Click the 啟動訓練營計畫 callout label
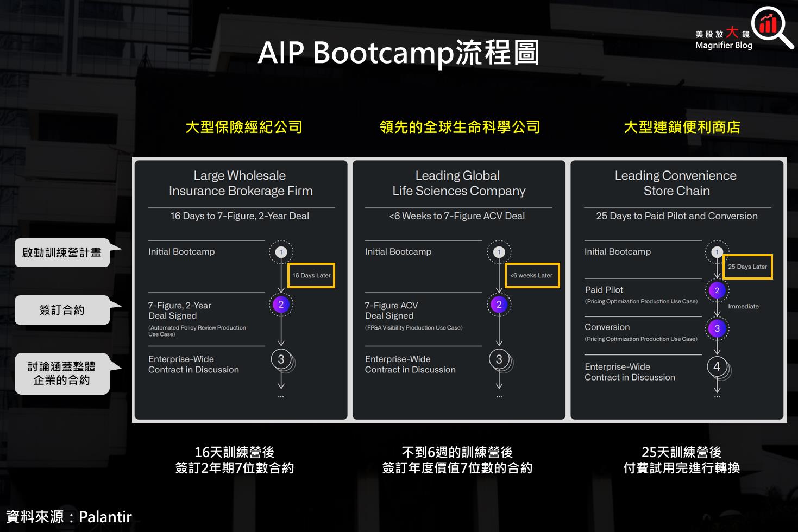 (62, 252)
